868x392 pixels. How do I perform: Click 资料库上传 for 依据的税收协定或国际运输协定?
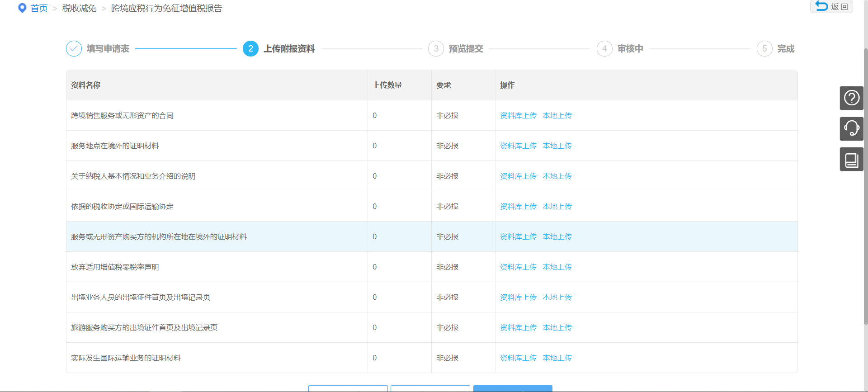click(518, 206)
